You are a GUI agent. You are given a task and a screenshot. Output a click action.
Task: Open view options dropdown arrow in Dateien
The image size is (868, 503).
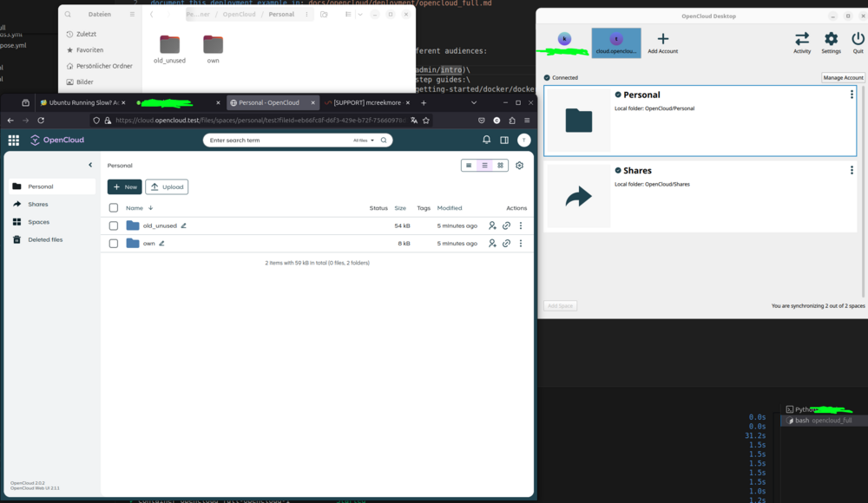point(360,15)
